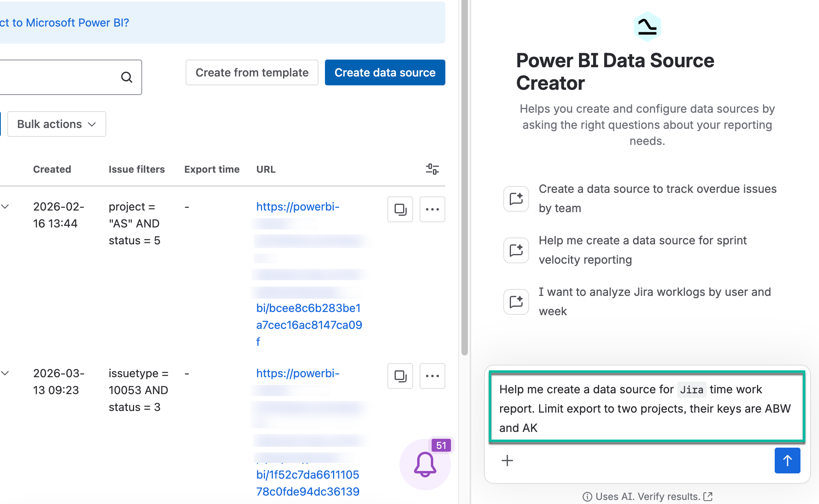Click the 'project = "AS" AND status = 5' filter
Viewport: 819px width, 504px height.
134,223
